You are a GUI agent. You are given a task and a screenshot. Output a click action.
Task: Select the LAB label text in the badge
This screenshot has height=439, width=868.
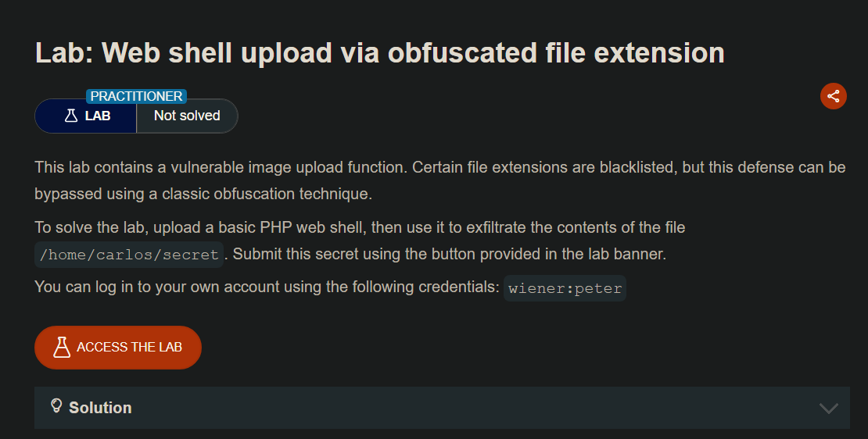(98, 116)
